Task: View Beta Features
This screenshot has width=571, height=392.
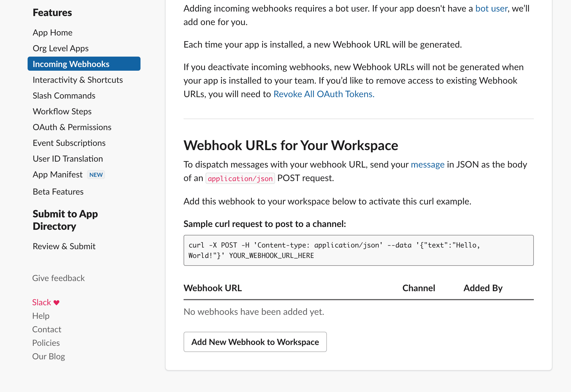Action: [58, 191]
